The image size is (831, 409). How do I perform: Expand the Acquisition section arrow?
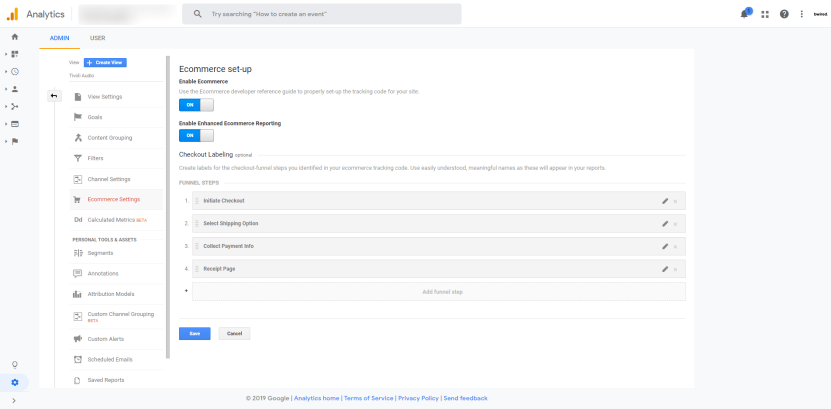pos(6,106)
